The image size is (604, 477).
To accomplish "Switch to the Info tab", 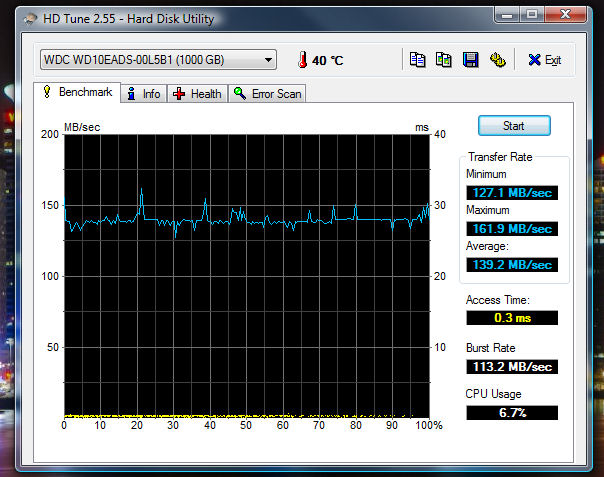I will pyautogui.click(x=144, y=94).
